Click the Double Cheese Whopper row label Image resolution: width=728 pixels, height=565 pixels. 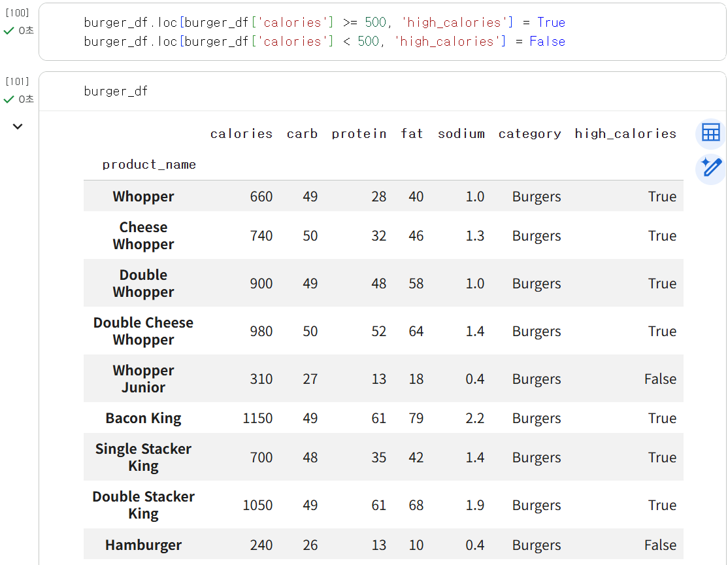tap(144, 331)
